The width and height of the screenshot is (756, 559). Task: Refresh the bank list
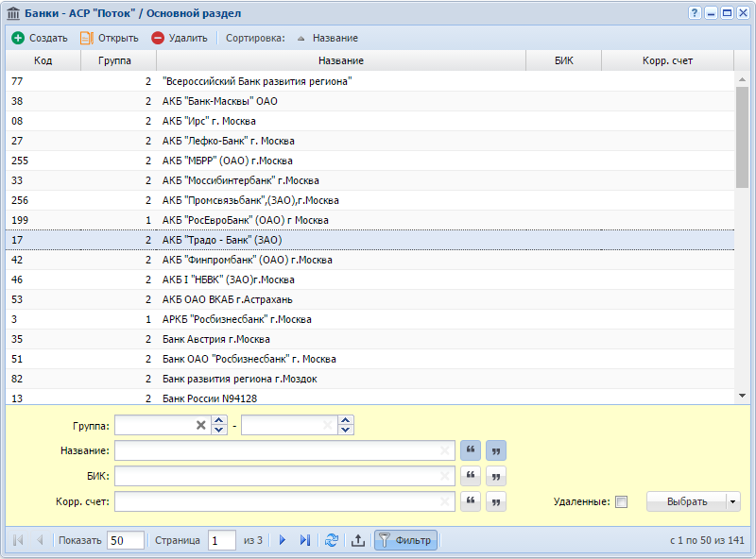click(332, 540)
